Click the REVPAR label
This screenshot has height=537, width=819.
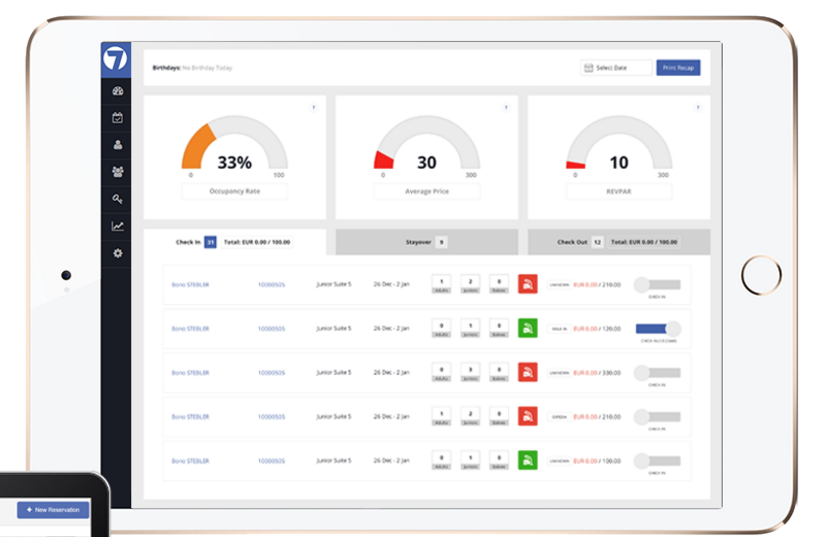point(619,191)
